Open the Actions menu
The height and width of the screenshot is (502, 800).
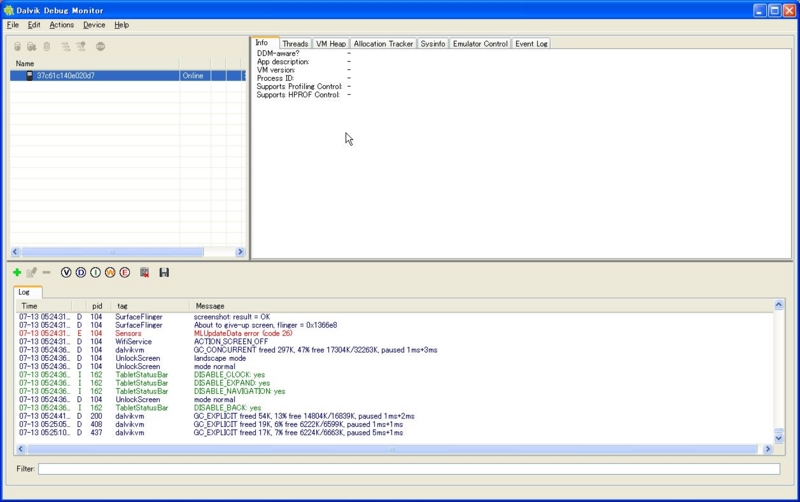(x=62, y=25)
